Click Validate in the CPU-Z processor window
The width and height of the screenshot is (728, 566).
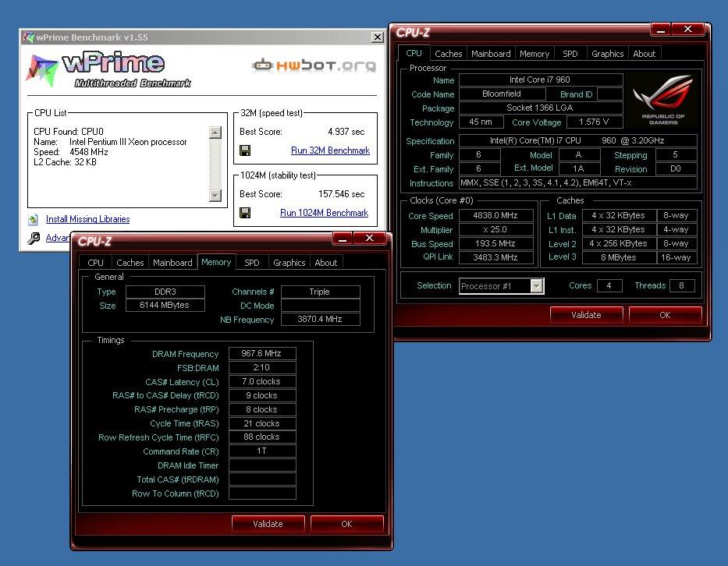click(587, 315)
